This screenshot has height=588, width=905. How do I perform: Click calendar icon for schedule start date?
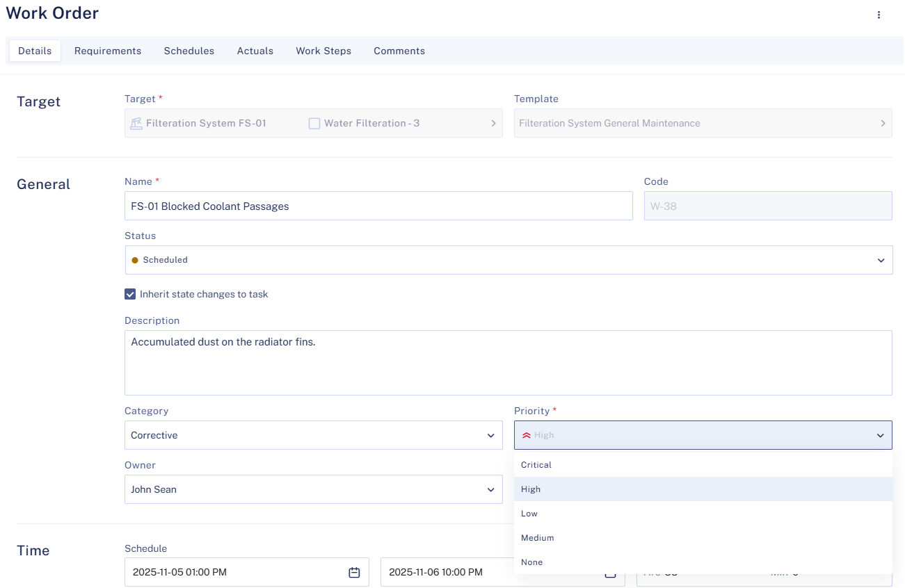click(x=354, y=572)
